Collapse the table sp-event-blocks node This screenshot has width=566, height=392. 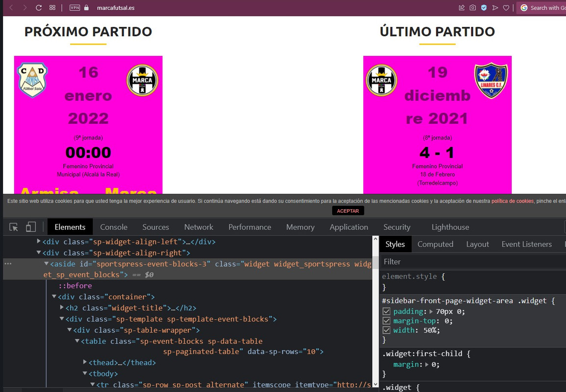[x=77, y=341]
